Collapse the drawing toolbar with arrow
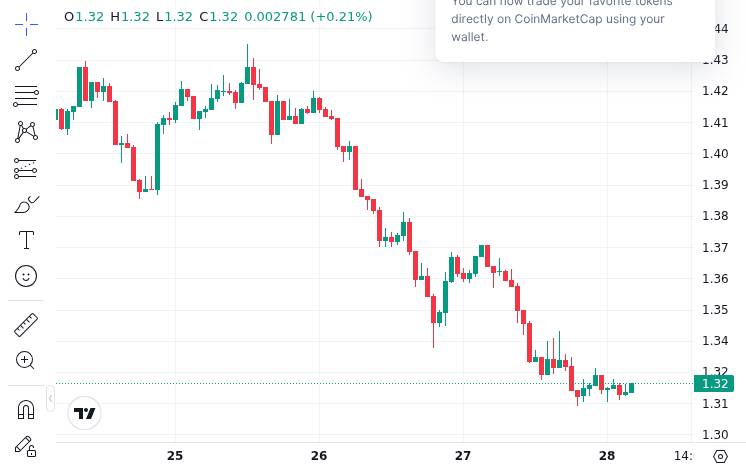The image size is (746, 470). pos(50,399)
